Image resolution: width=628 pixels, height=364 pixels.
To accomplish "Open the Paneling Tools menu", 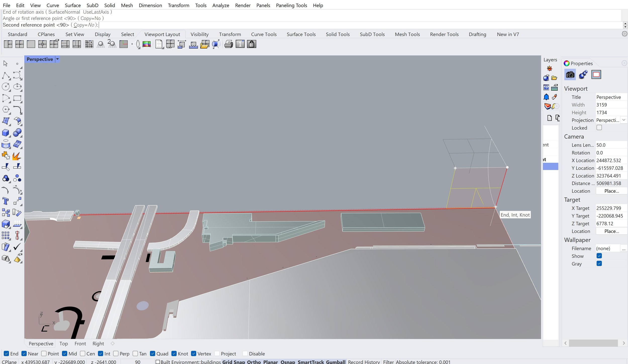I will click(x=291, y=5).
